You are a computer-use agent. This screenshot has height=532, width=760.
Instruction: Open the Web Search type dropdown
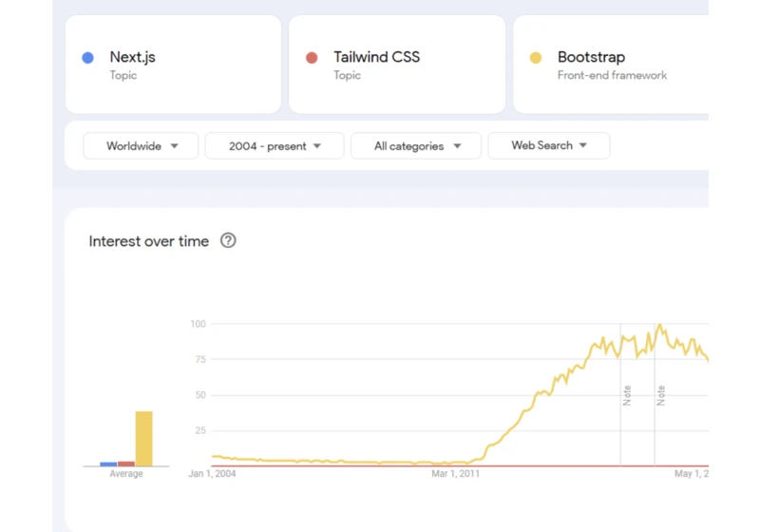tap(549, 145)
